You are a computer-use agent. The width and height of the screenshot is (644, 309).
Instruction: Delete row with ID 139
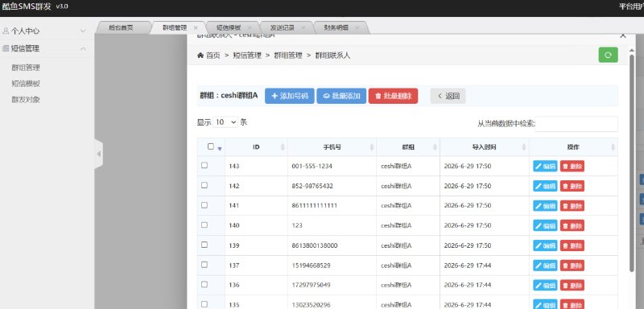click(x=572, y=245)
